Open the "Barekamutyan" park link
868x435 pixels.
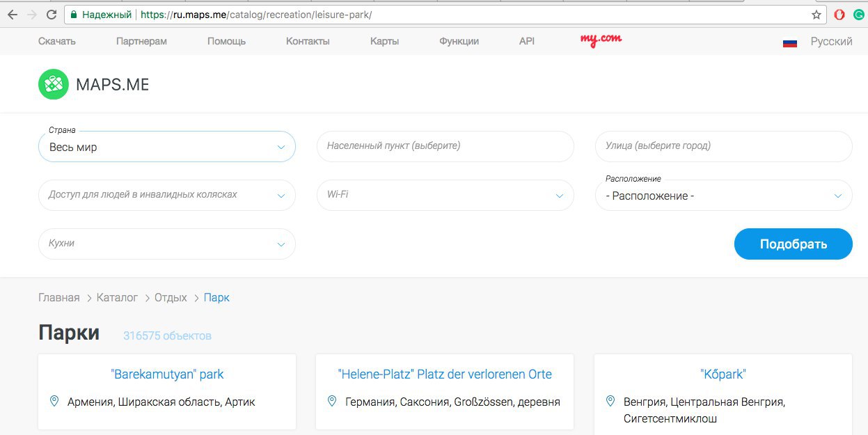click(x=167, y=374)
